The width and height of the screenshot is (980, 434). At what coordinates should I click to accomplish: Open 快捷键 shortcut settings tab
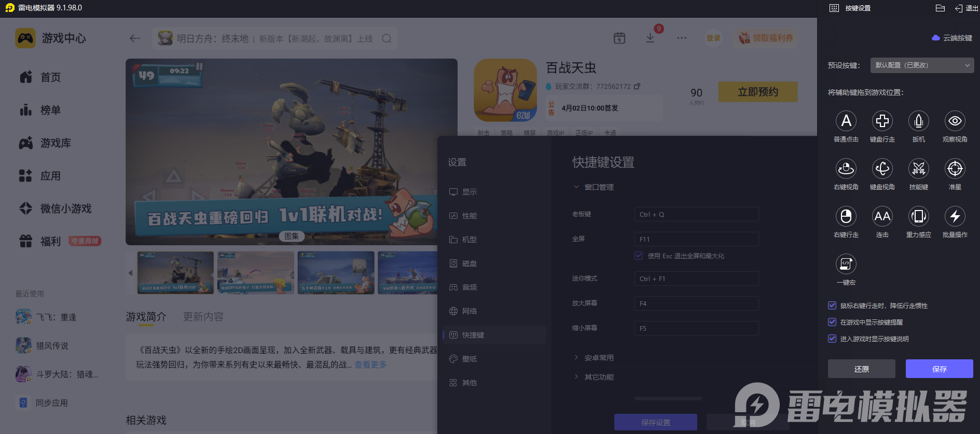coord(494,335)
